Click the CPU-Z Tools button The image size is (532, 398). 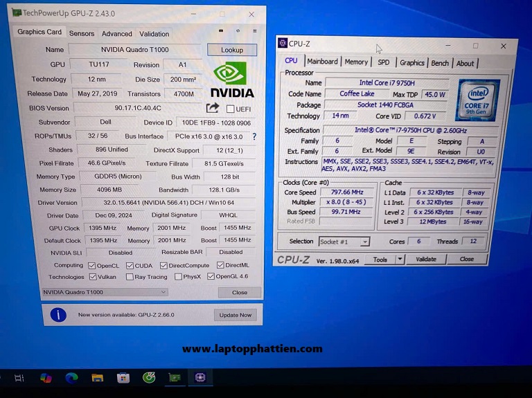click(380, 260)
